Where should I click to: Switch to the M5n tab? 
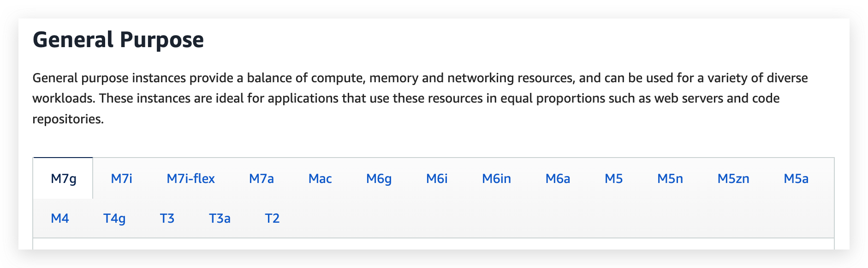coord(670,179)
